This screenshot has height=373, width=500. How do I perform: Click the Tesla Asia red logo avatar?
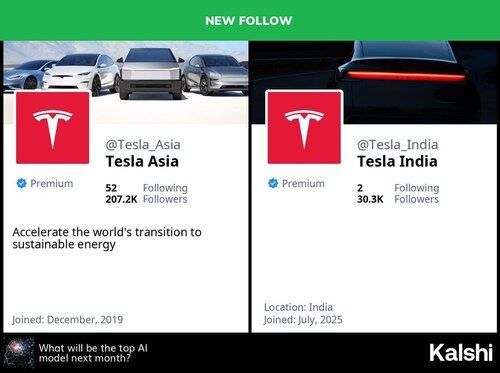tap(53, 128)
